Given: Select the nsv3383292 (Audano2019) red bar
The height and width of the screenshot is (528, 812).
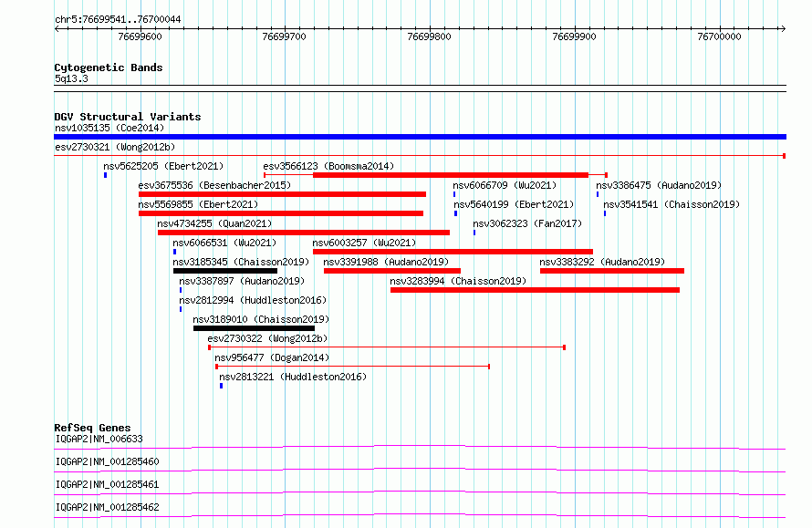Looking at the screenshot, I should point(612,271).
